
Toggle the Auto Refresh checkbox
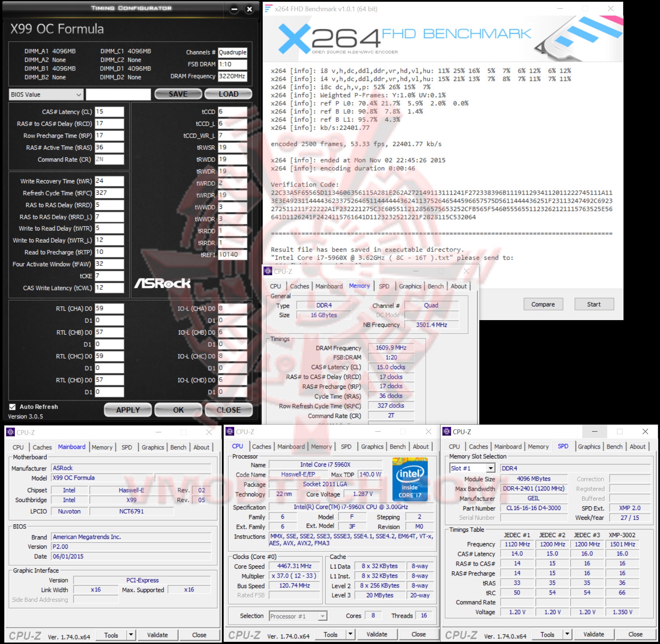coord(12,407)
